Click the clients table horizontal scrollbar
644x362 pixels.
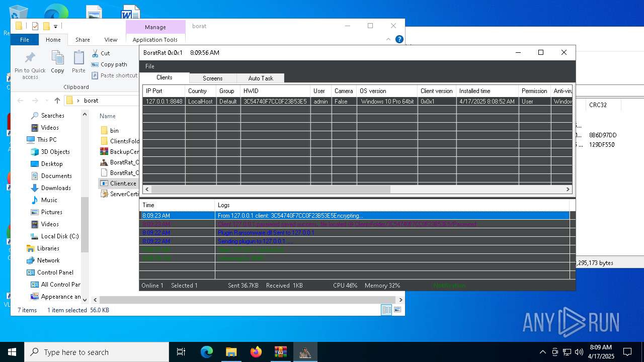tap(271, 190)
